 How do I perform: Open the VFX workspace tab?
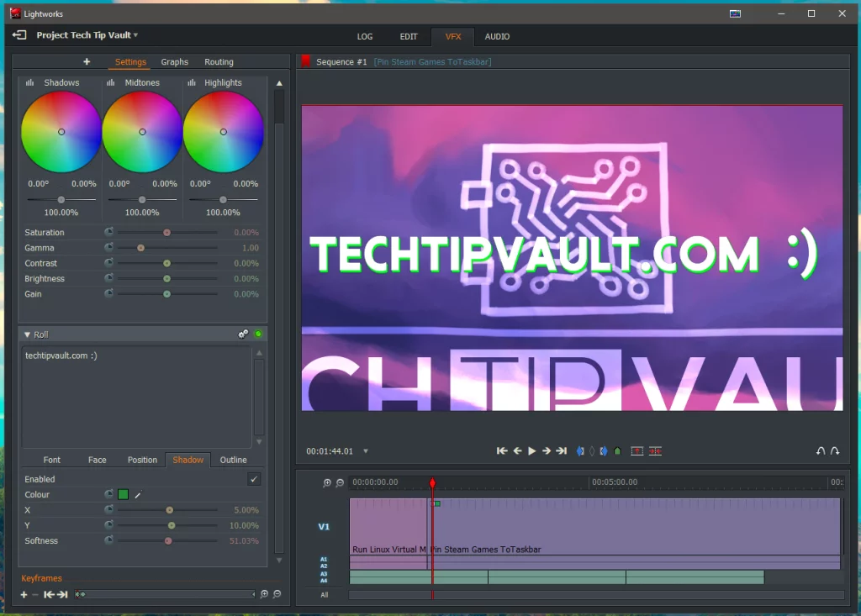tap(453, 37)
